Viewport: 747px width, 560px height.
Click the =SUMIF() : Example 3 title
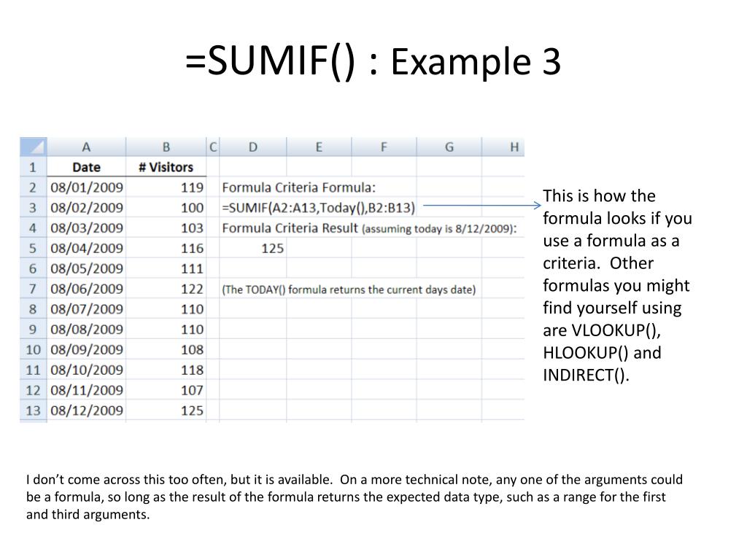pyautogui.click(x=372, y=62)
